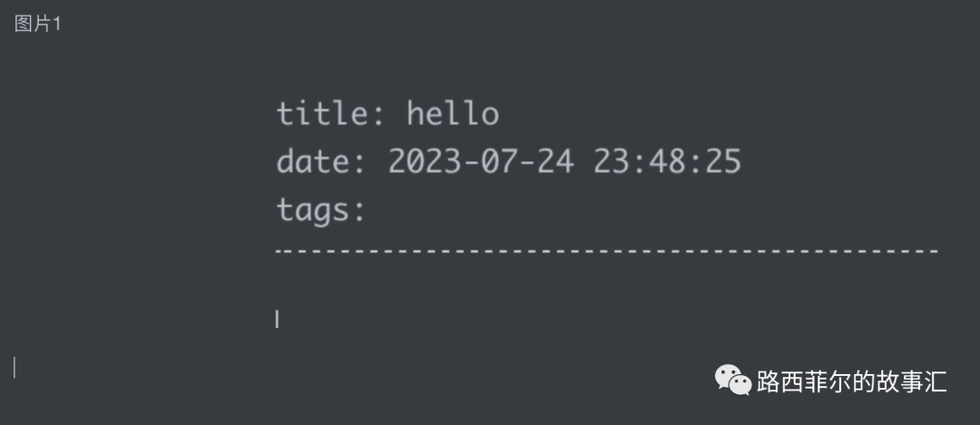Click the year 2023 in the date line
980x425 pixels.
tap(425, 162)
